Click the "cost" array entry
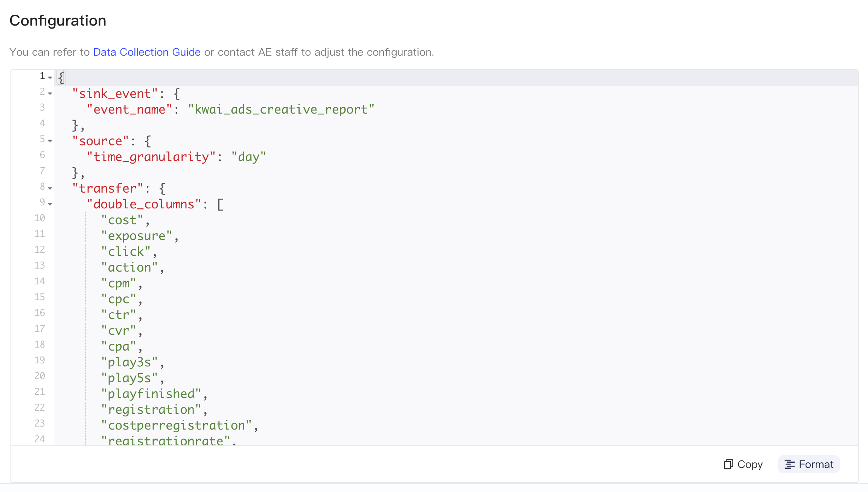 122,220
